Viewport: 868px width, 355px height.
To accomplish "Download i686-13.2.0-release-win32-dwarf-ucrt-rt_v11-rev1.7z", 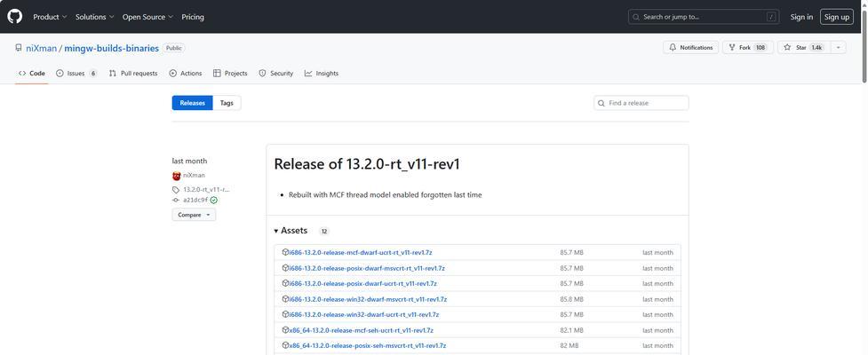I will coord(363,315).
